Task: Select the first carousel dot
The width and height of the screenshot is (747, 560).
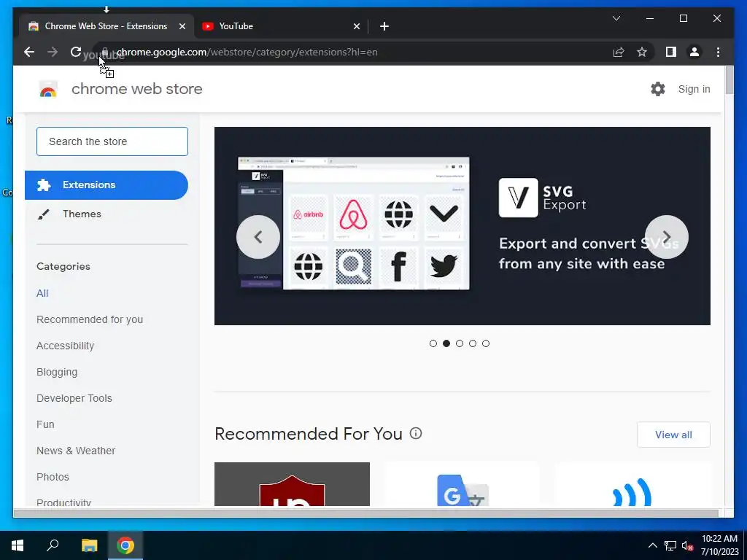Action: pyautogui.click(x=433, y=343)
